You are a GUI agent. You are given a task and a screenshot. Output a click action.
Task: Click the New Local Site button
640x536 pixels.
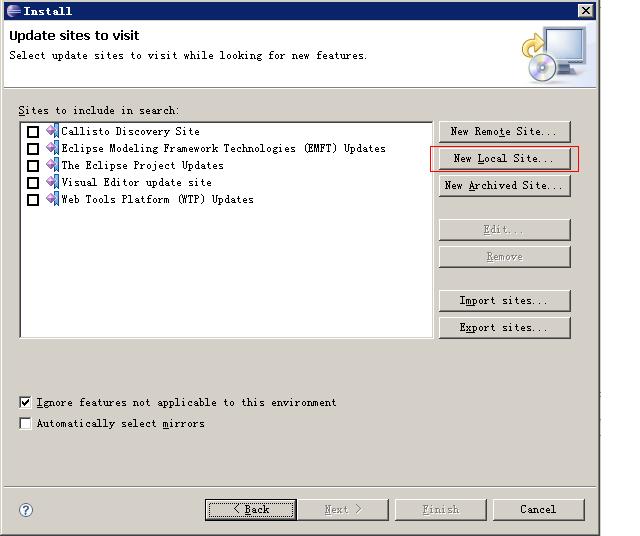[504, 158]
